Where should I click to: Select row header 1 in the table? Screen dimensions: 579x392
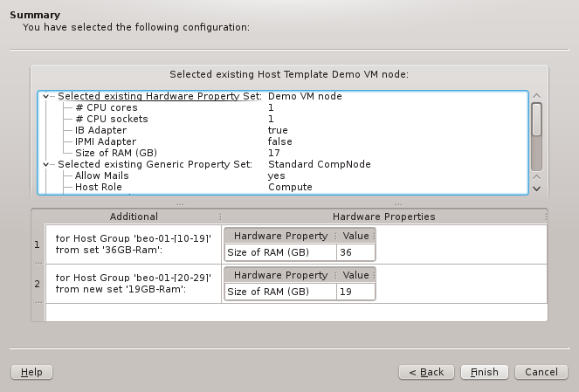[37, 244]
